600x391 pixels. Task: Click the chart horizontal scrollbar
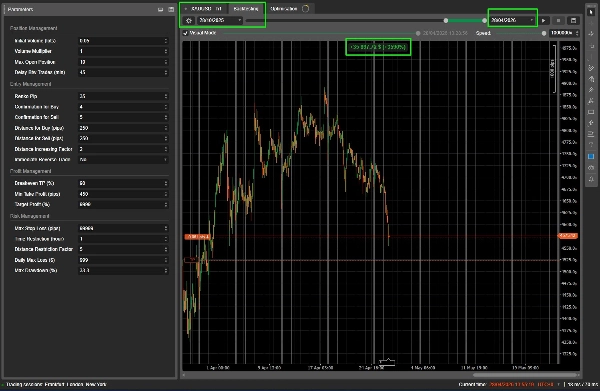[x=526, y=375]
